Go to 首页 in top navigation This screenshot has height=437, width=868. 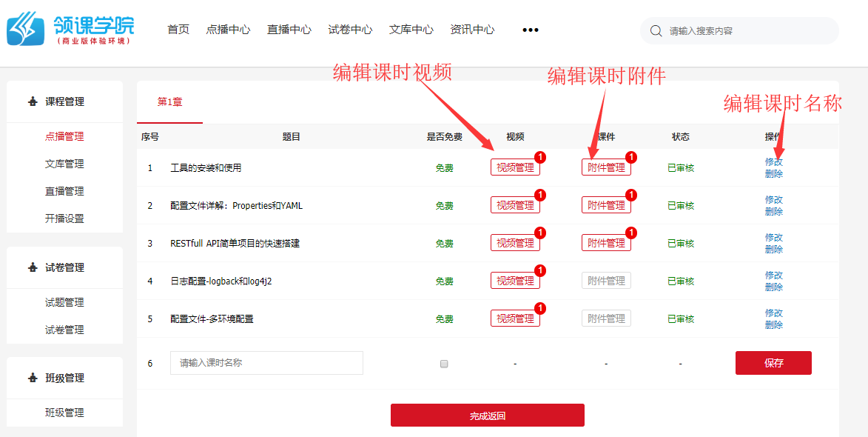click(178, 30)
